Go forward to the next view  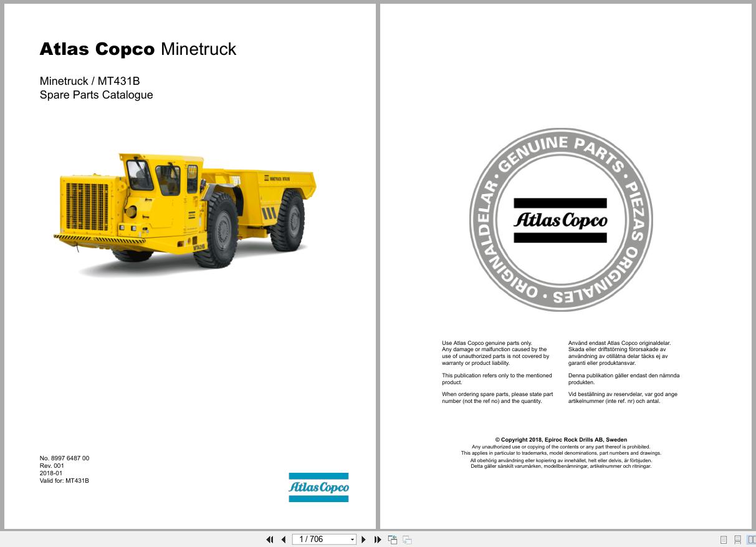[x=406, y=539]
